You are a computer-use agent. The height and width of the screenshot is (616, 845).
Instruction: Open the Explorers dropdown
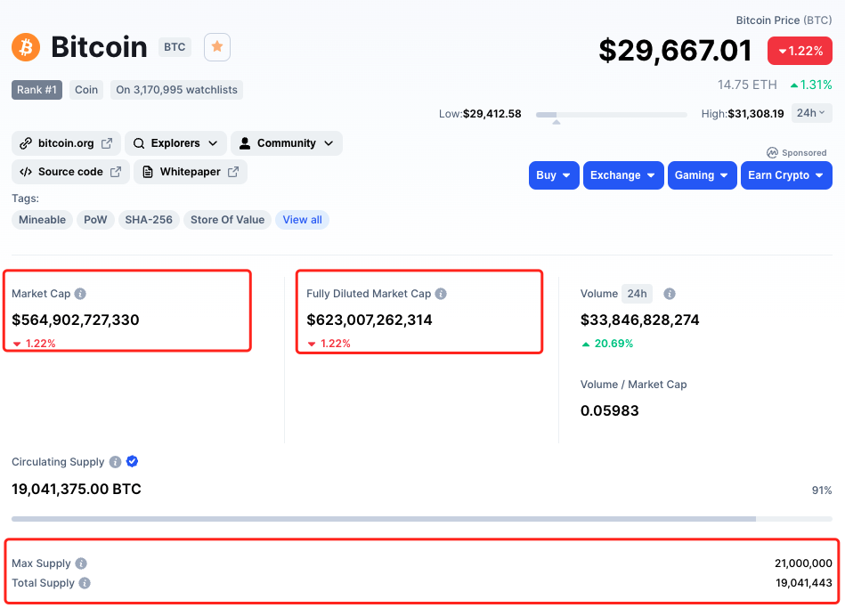175,143
